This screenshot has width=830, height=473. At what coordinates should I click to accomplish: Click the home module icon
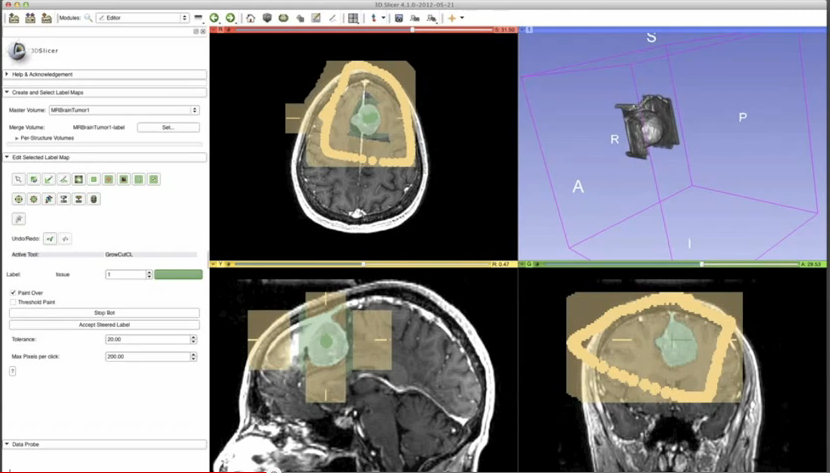click(x=250, y=18)
